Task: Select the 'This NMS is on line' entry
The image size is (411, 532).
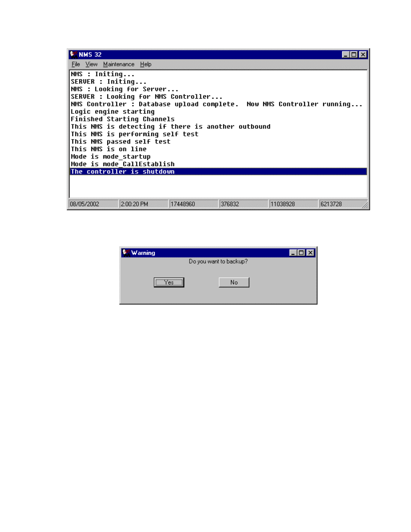Action: [x=109, y=149]
